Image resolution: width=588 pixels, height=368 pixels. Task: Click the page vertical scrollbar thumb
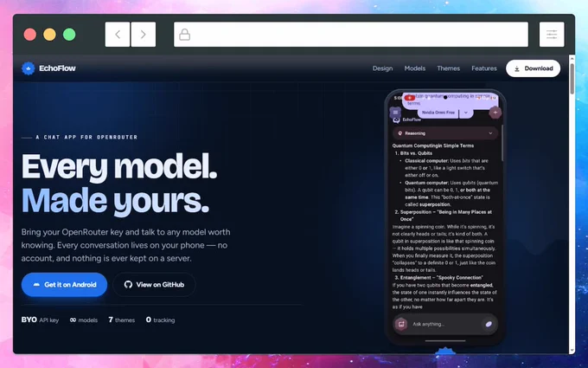572,79
